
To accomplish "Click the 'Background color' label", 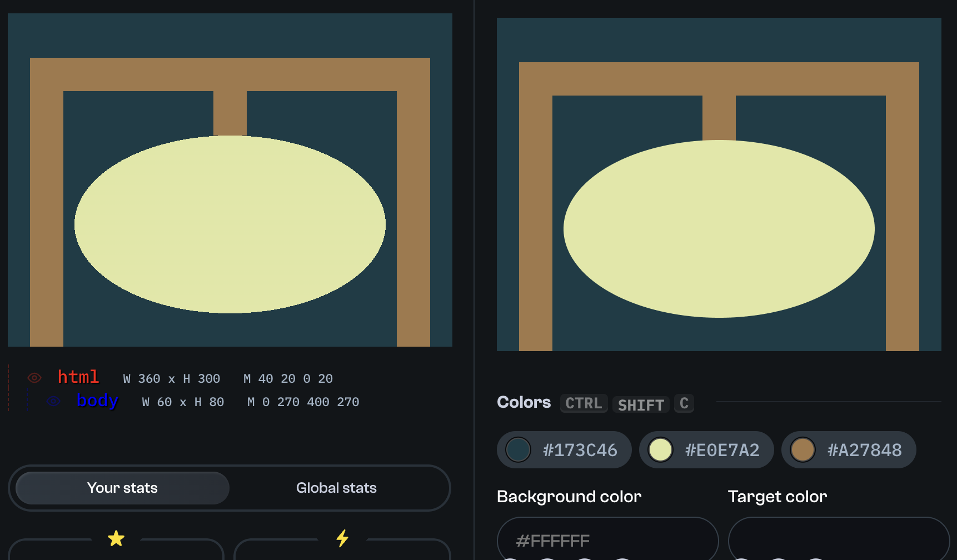I will (x=569, y=496).
